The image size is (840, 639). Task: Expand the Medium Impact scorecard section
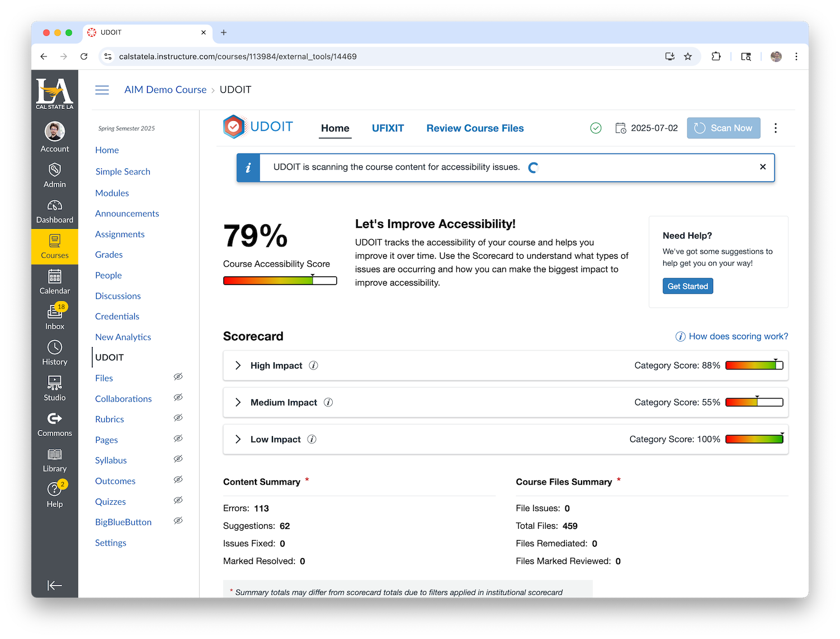click(x=238, y=402)
